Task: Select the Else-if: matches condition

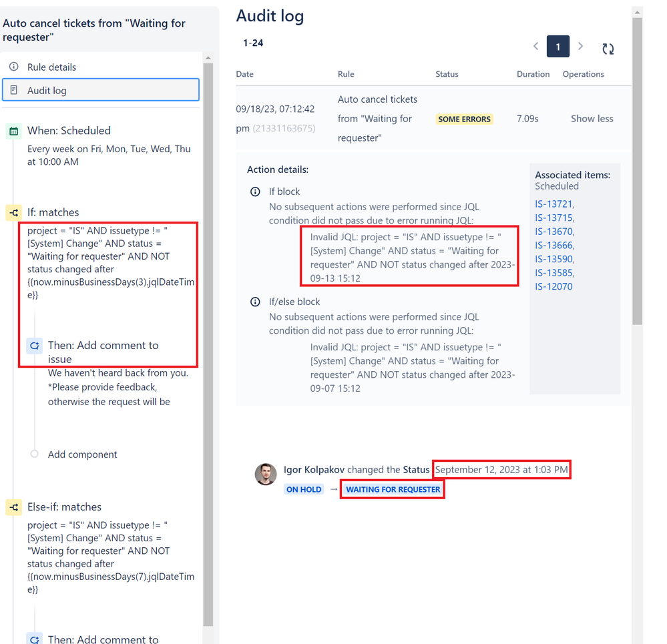Action: click(x=64, y=507)
